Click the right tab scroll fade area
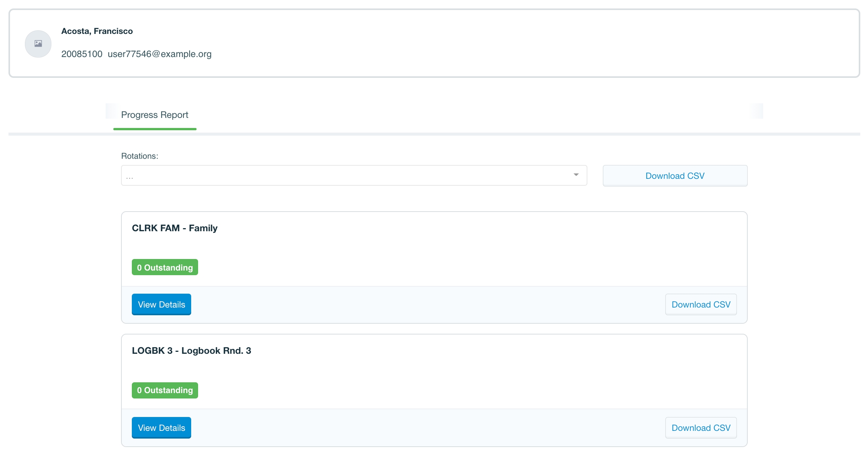The width and height of the screenshot is (868, 464). click(757, 111)
